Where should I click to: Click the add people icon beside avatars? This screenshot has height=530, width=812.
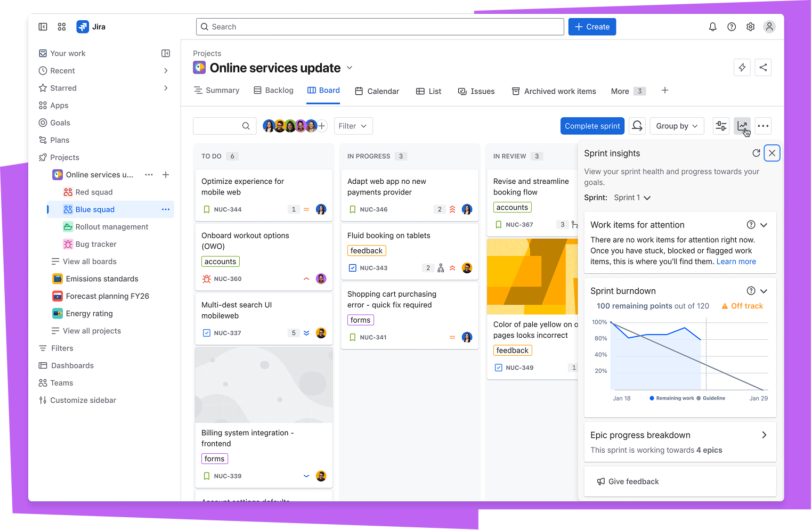322,126
